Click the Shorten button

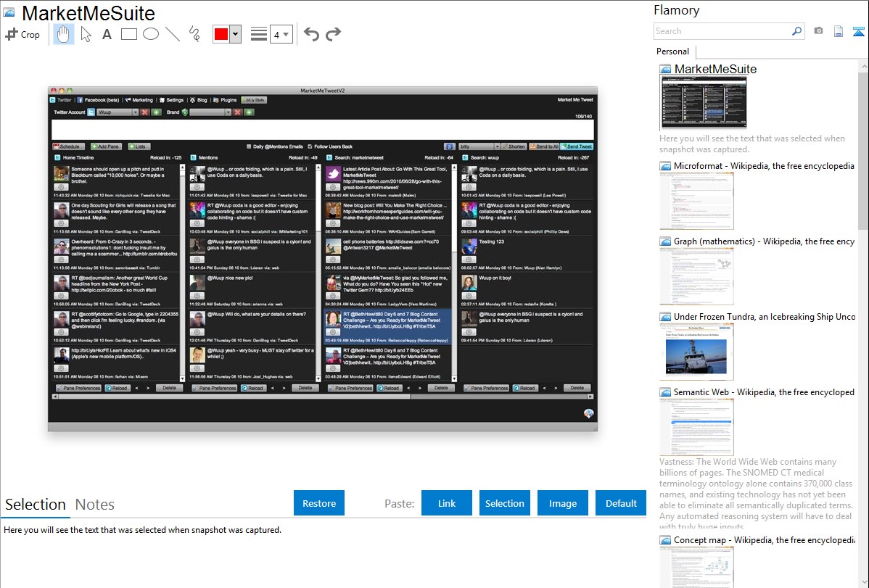(x=514, y=146)
